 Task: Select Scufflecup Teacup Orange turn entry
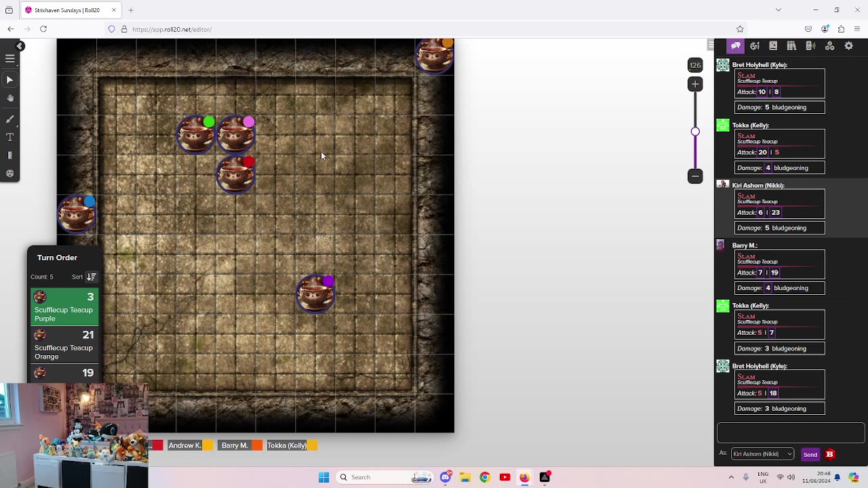[64, 345]
